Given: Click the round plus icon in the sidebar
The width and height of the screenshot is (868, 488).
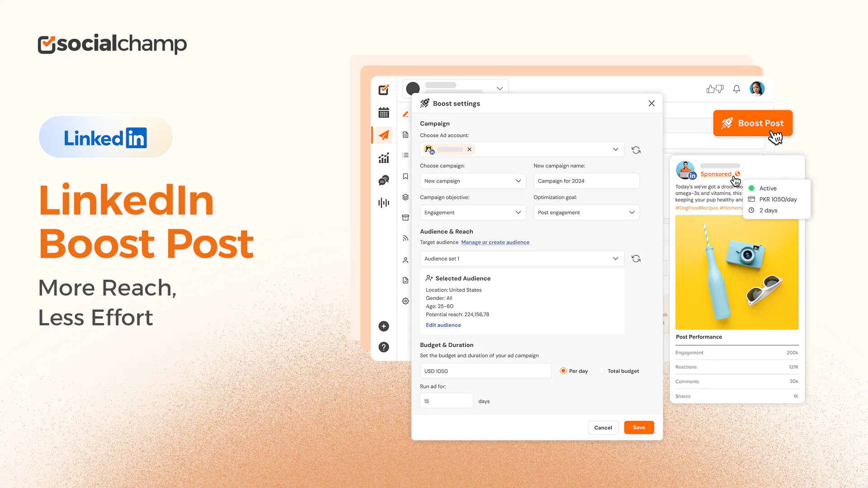Looking at the screenshot, I should click(x=384, y=326).
